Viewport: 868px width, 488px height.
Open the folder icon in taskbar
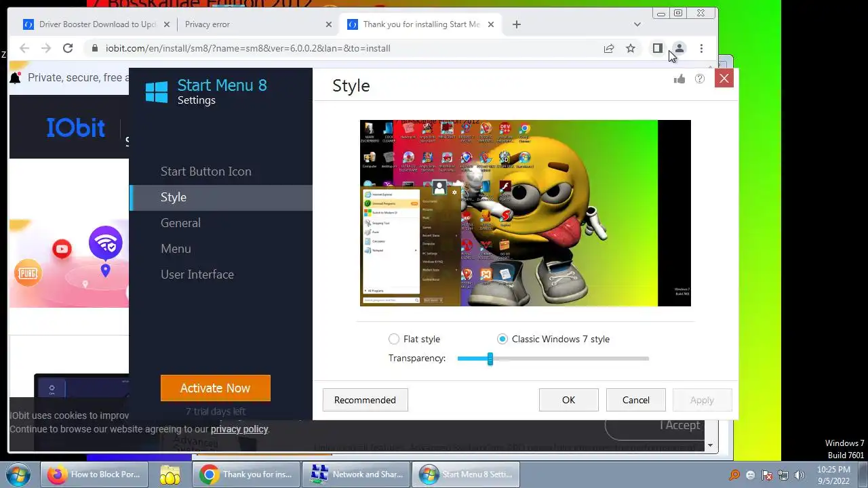(170, 474)
